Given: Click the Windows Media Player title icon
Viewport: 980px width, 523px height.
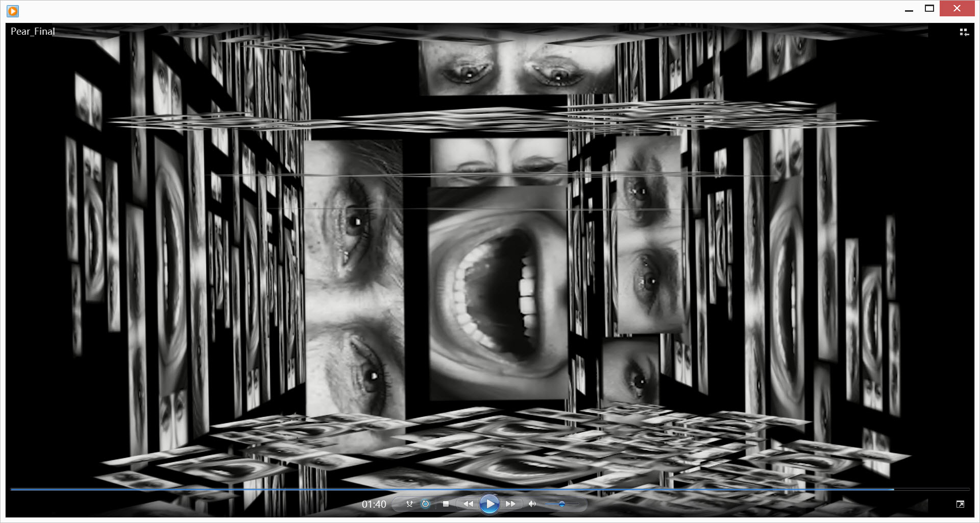Looking at the screenshot, I should pos(13,10).
